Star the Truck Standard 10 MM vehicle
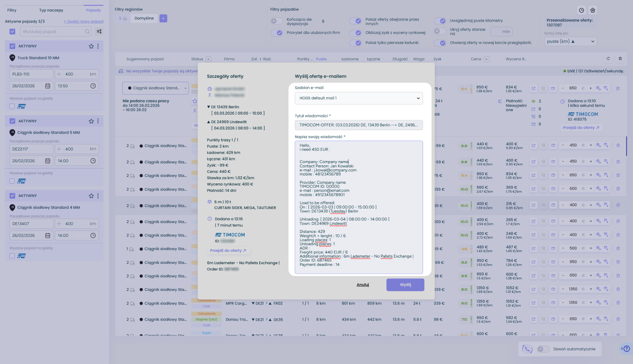 pyautogui.click(x=91, y=46)
